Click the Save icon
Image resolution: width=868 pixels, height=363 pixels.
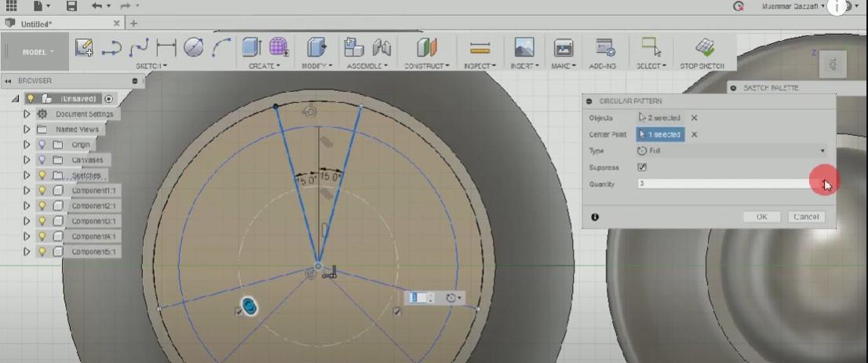point(71,5)
